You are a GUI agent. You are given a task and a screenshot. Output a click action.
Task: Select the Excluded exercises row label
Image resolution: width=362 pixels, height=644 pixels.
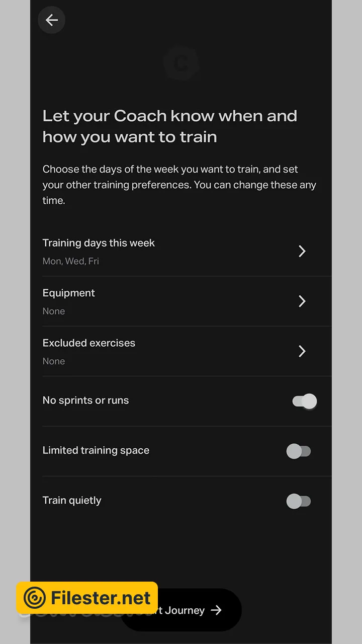tap(89, 343)
